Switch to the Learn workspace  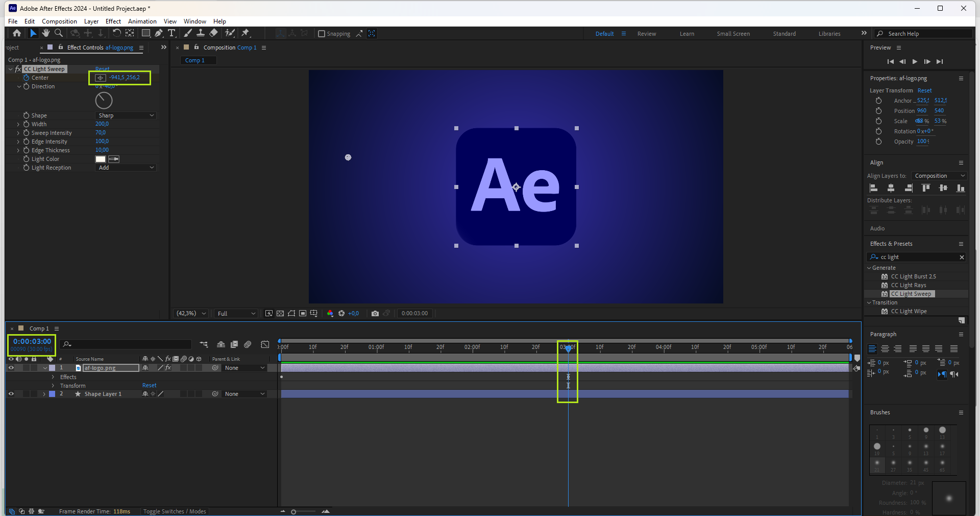(687, 34)
